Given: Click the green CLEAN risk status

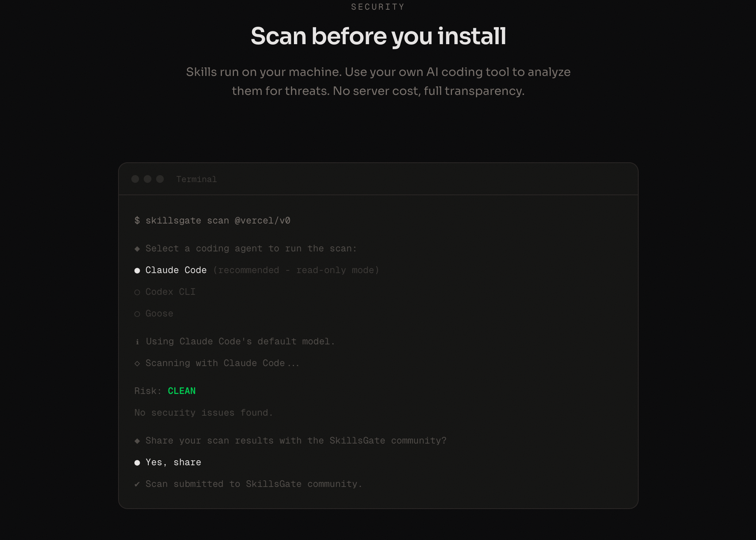Looking at the screenshot, I should click(182, 391).
